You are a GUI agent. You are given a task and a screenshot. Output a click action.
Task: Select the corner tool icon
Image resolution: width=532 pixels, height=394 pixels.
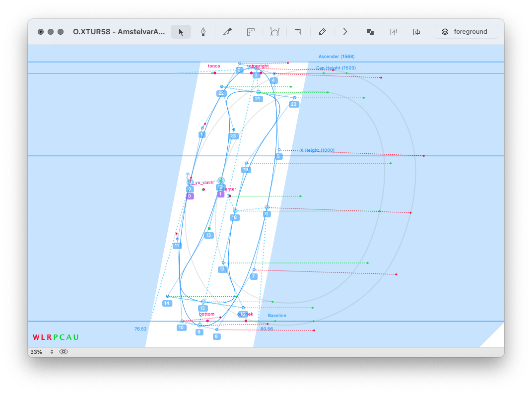coord(298,32)
